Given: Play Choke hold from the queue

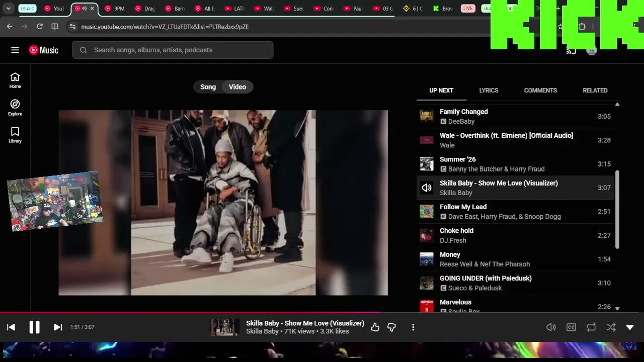Looking at the screenshot, I should click(516, 235).
